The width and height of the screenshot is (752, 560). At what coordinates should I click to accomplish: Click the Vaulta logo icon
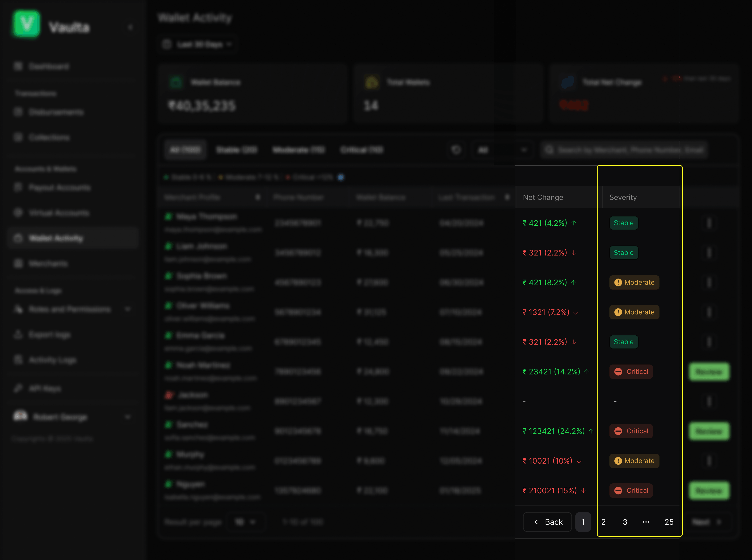(26, 24)
